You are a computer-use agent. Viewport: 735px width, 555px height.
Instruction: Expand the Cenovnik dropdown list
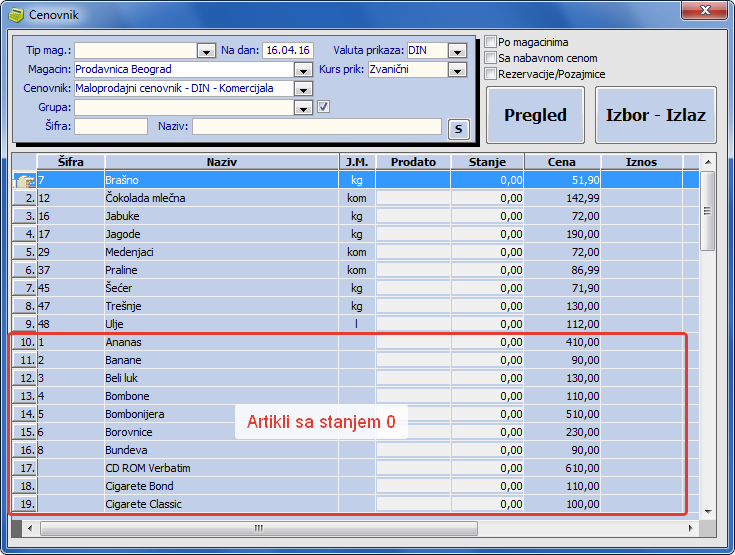click(303, 89)
